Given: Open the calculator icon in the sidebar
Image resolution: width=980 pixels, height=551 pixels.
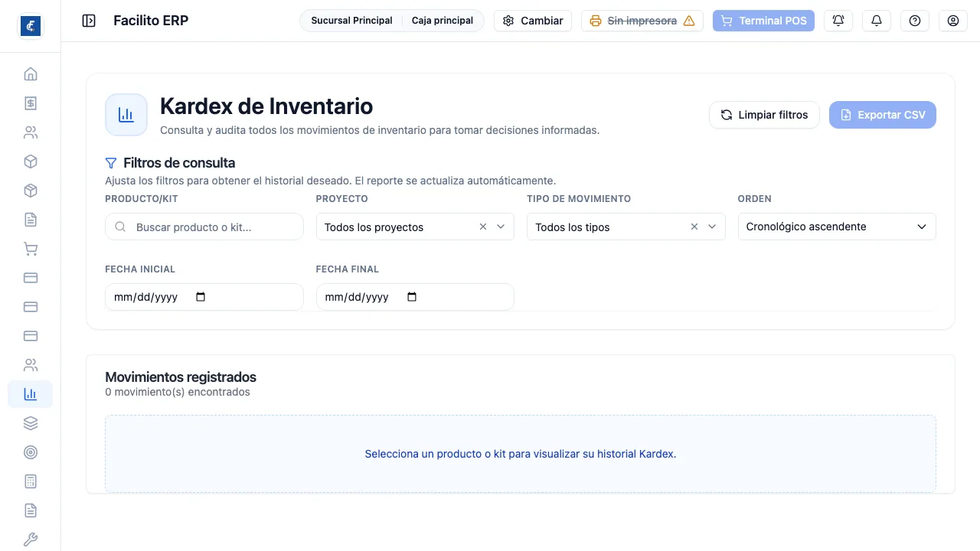Looking at the screenshot, I should tap(31, 481).
